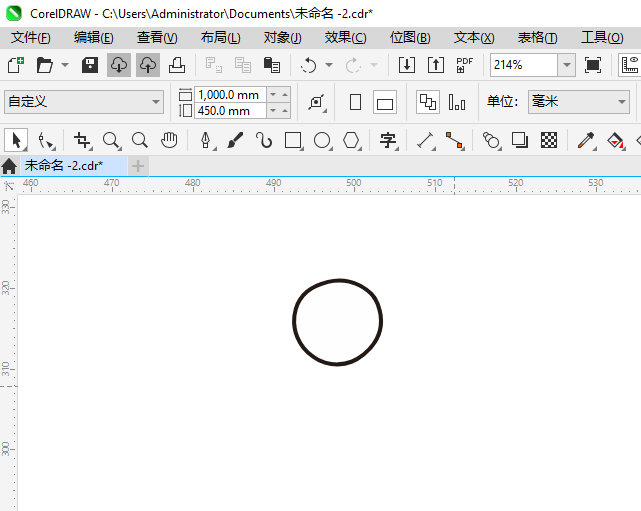Select the Artistic Media brush tool
This screenshot has height=511, width=641.
coord(235,140)
